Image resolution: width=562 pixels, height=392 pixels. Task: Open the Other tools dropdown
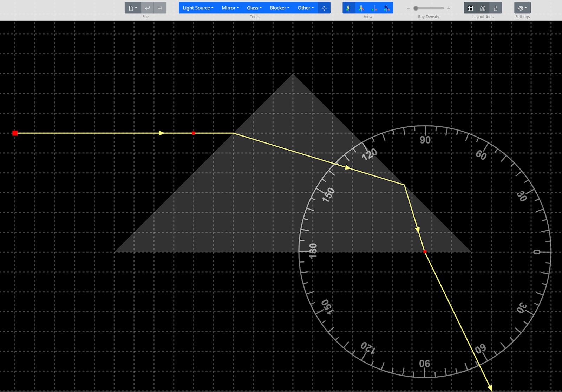pyautogui.click(x=306, y=8)
